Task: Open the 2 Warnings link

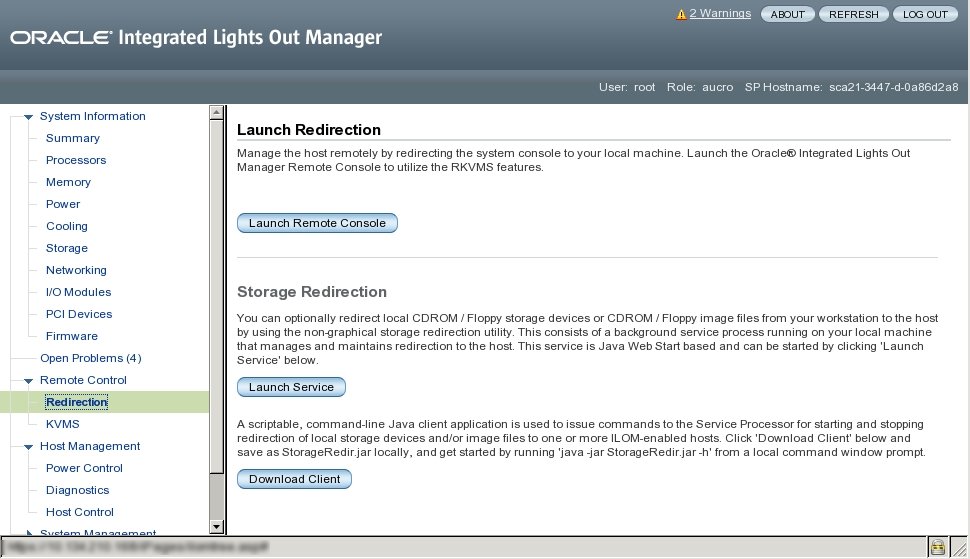Action: tap(720, 14)
